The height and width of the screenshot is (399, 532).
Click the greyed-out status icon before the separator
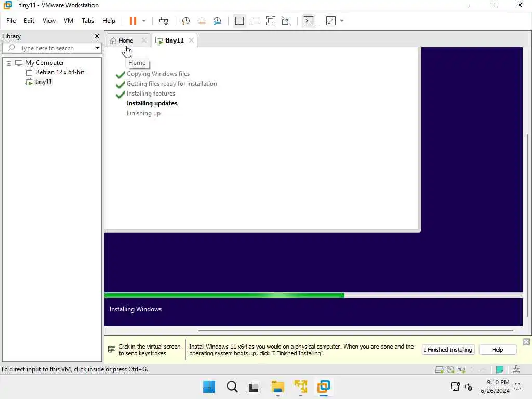coord(483,369)
